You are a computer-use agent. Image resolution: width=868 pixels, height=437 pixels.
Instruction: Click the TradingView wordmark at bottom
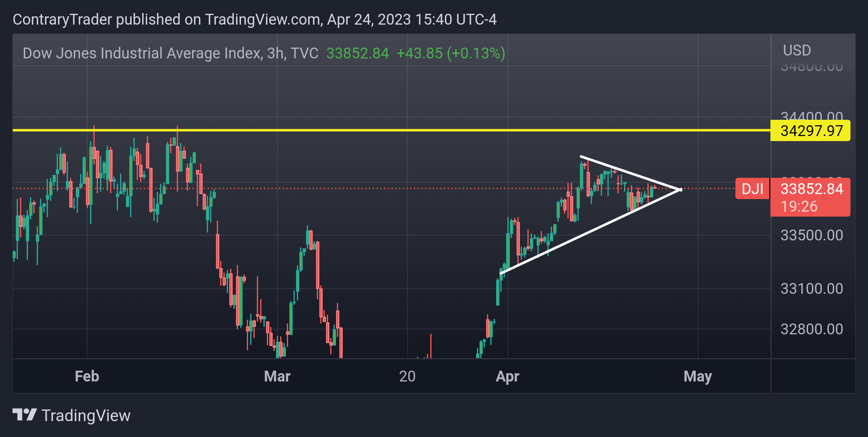click(86, 416)
